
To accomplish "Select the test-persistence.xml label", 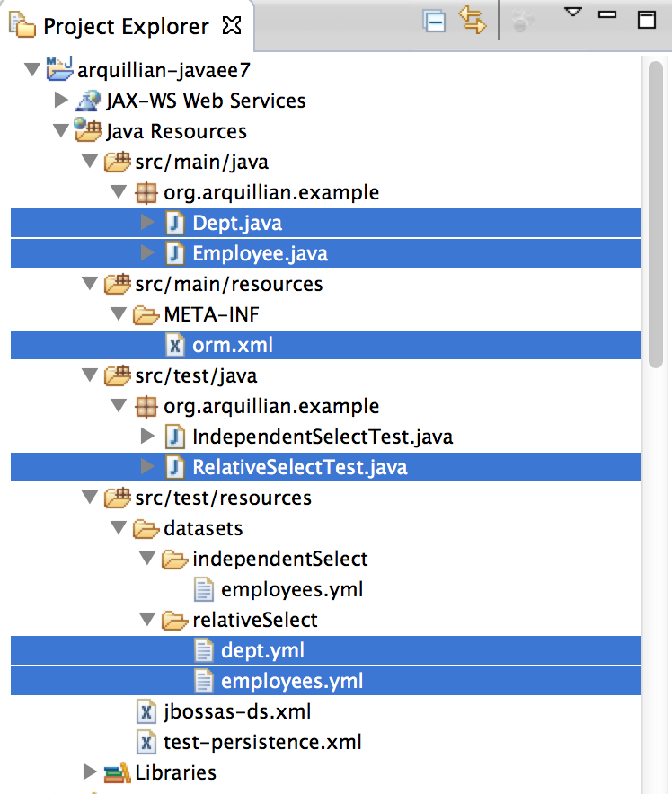I will pyautogui.click(x=262, y=742).
